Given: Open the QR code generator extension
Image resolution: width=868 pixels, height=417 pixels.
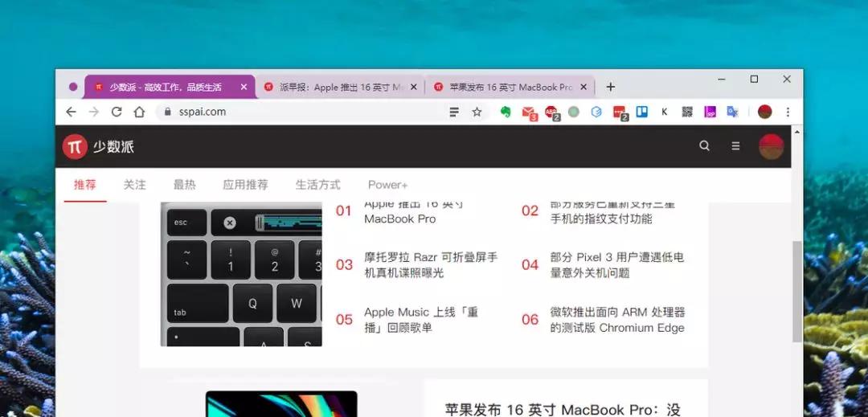Looking at the screenshot, I should pos(687,112).
